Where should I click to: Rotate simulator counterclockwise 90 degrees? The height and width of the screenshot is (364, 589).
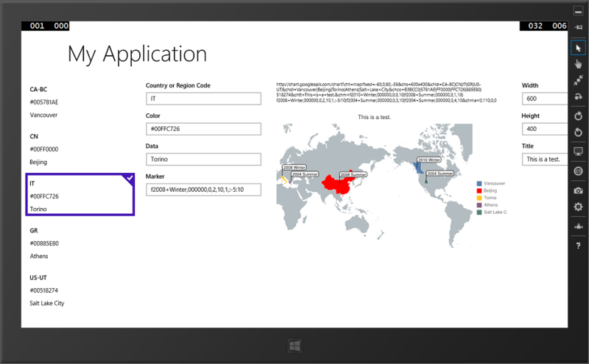(578, 132)
